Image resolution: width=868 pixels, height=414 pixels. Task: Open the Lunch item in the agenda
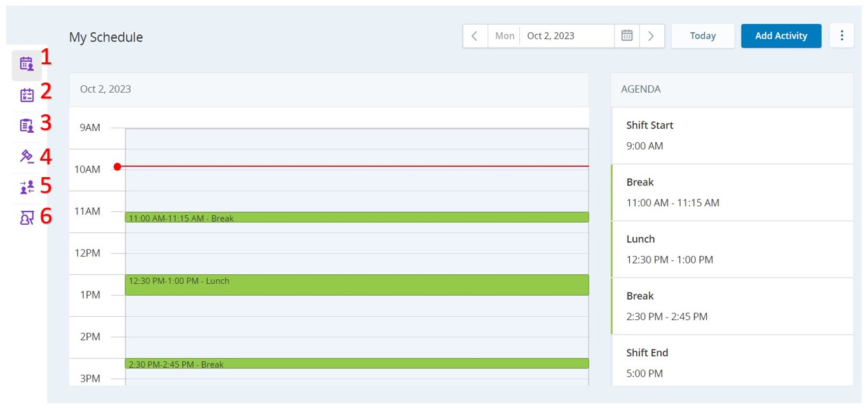[x=731, y=249]
